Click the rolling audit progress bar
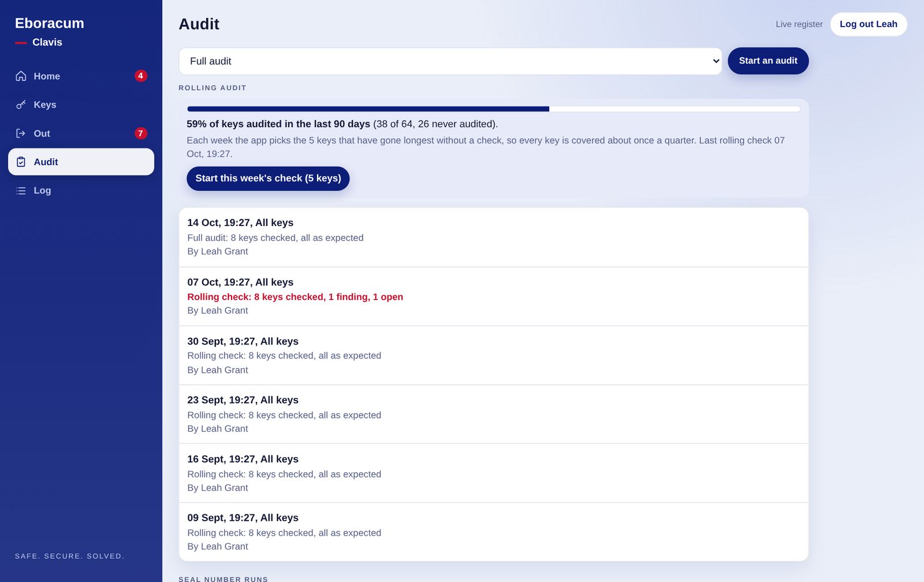Image resolution: width=924 pixels, height=582 pixels. click(x=494, y=109)
